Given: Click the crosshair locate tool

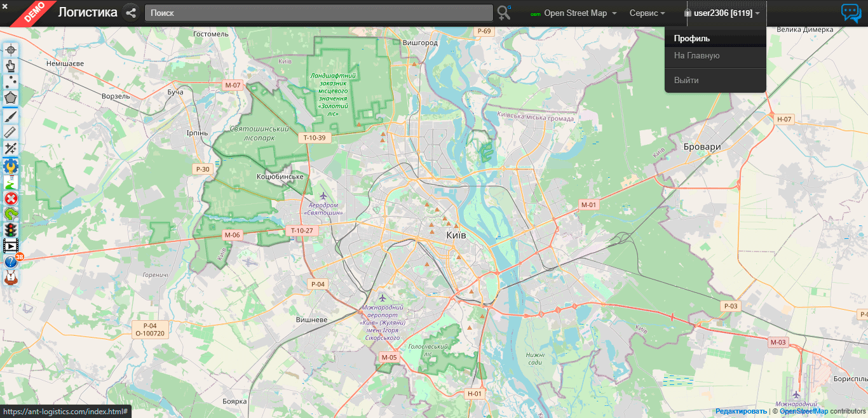Looking at the screenshot, I should (10, 50).
